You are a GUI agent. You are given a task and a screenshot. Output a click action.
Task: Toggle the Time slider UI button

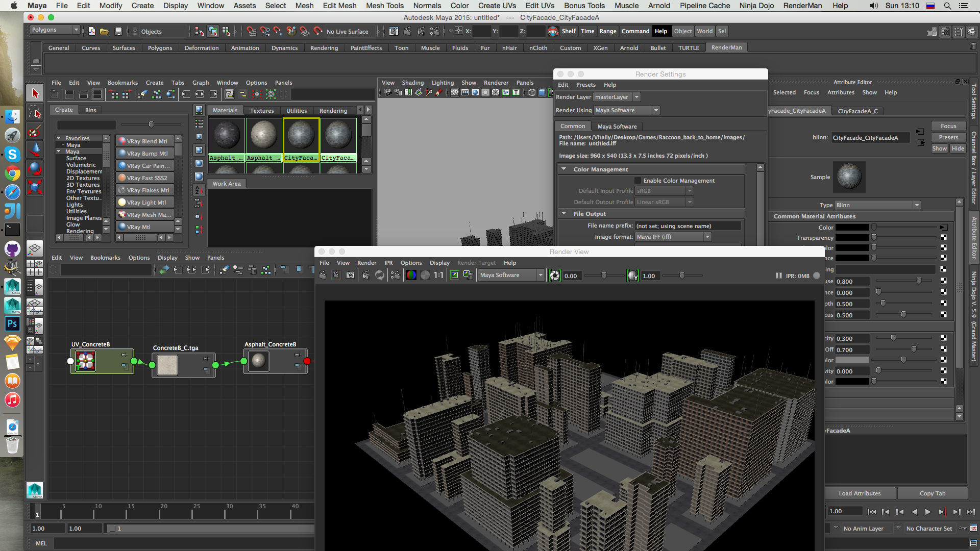[587, 31]
